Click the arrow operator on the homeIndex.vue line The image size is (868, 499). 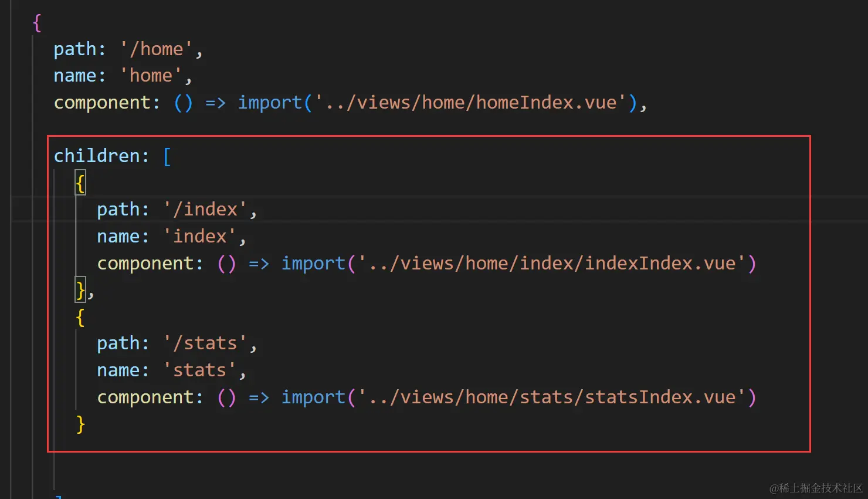point(215,103)
